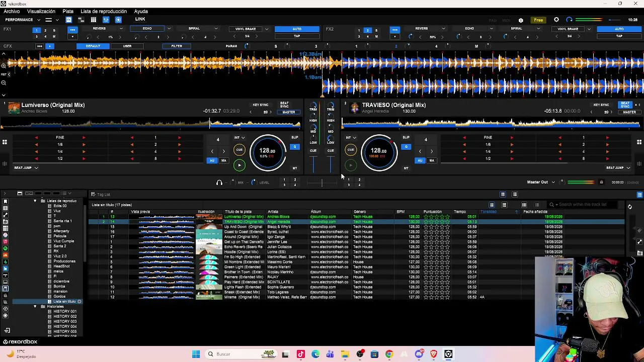Open the Brave browser in the taskbar
This screenshot has width=644, height=362.
click(x=434, y=354)
